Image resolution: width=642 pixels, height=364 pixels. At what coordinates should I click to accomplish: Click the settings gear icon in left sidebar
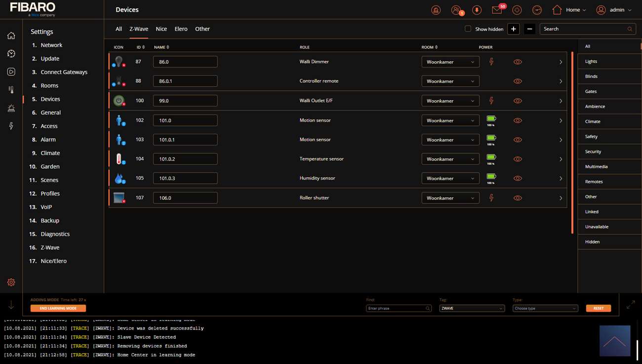(x=11, y=282)
